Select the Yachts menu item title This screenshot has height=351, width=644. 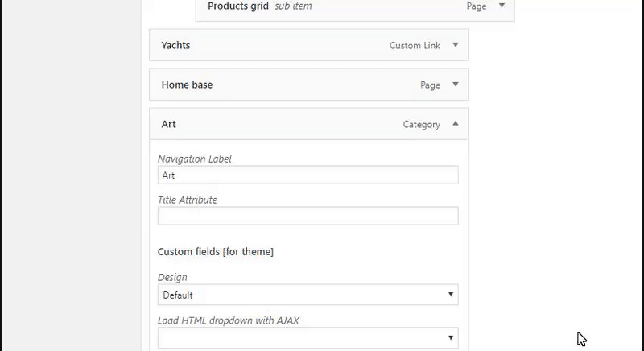(175, 45)
